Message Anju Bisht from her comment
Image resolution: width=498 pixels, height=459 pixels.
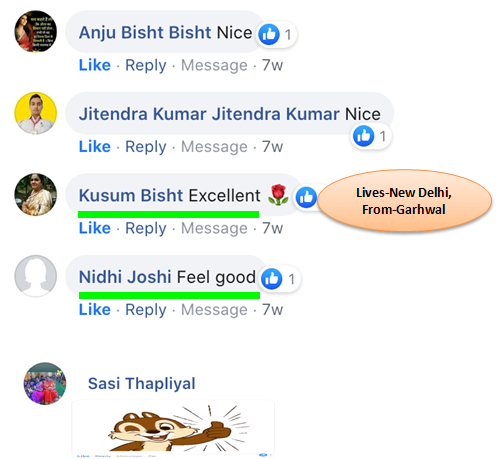coord(214,66)
